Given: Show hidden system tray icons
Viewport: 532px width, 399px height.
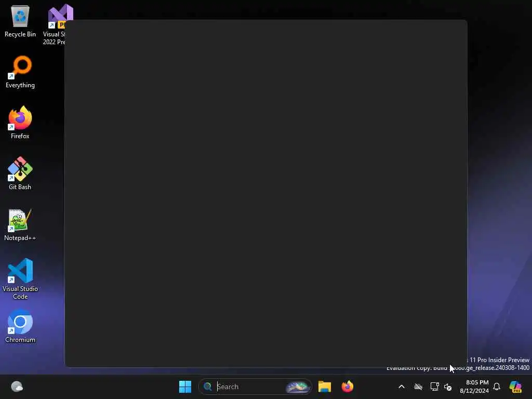Looking at the screenshot, I should 402,387.
